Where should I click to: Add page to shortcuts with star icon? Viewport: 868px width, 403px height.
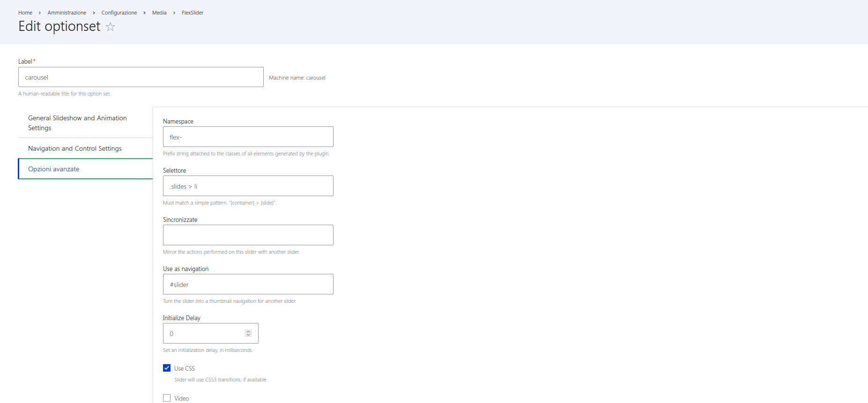(x=111, y=27)
